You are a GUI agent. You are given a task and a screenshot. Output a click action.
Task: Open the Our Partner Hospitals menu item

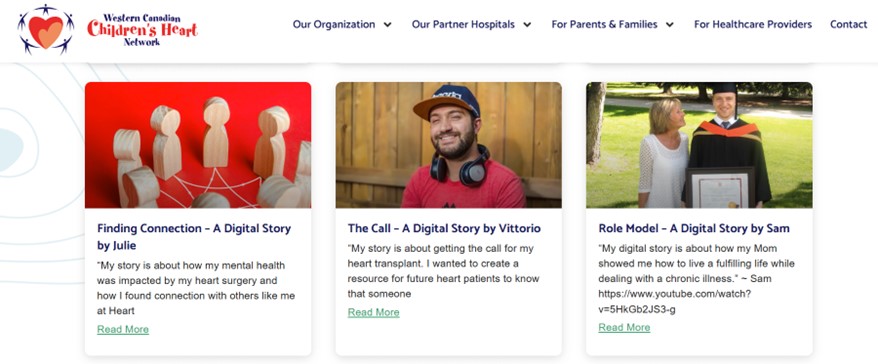(463, 25)
